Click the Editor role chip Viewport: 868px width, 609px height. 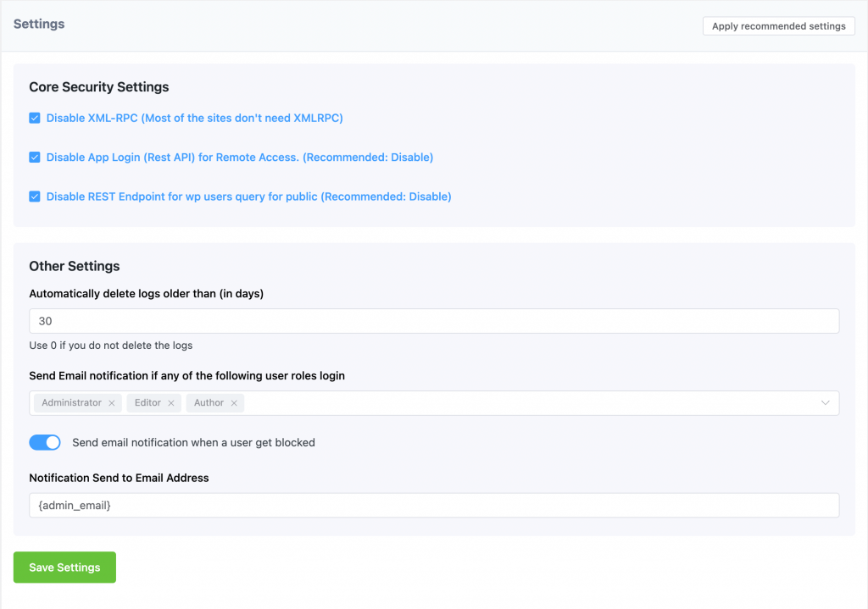click(146, 402)
